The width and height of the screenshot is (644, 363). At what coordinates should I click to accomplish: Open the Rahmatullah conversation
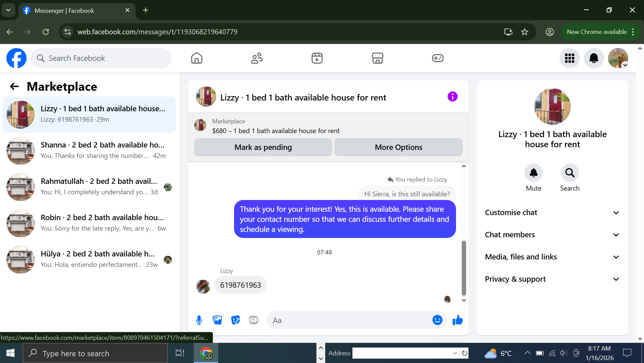click(x=89, y=187)
